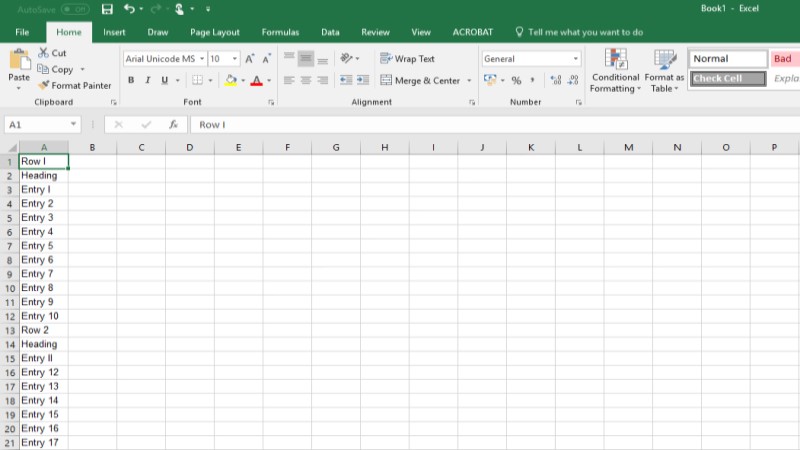Image resolution: width=800 pixels, height=450 pixels.
Task: Apply the Normal cell style
Action: pos(728,59)
